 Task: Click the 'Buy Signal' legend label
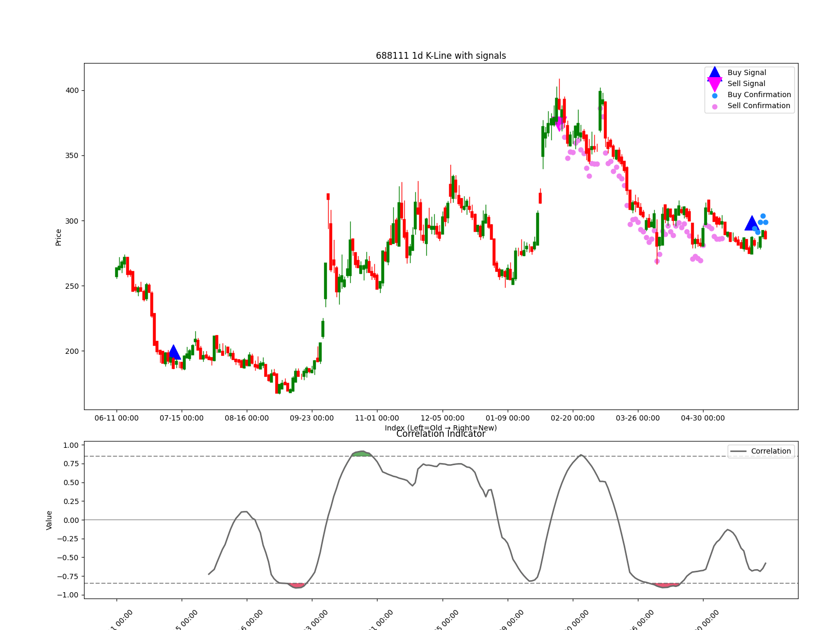pos(747,73)
